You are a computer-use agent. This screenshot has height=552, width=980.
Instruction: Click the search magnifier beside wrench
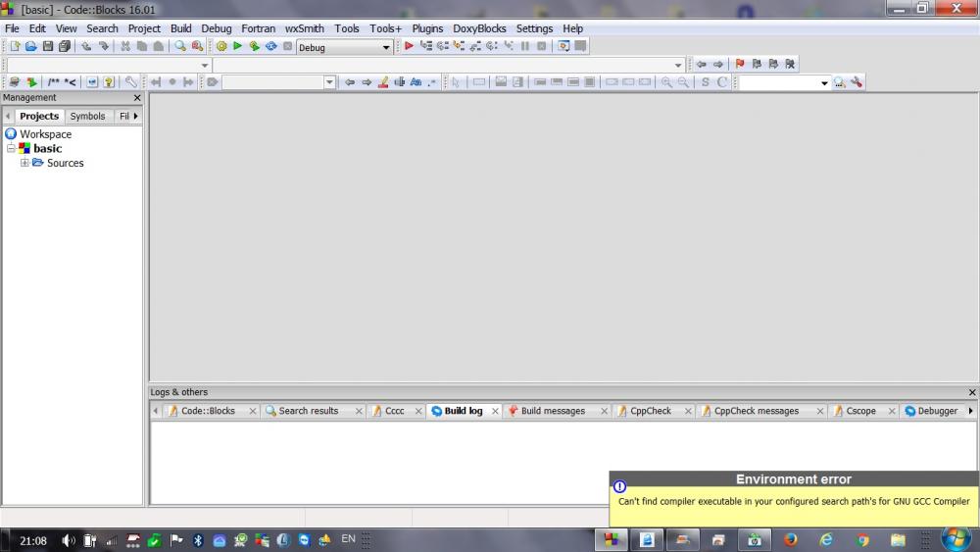point(840,82)
